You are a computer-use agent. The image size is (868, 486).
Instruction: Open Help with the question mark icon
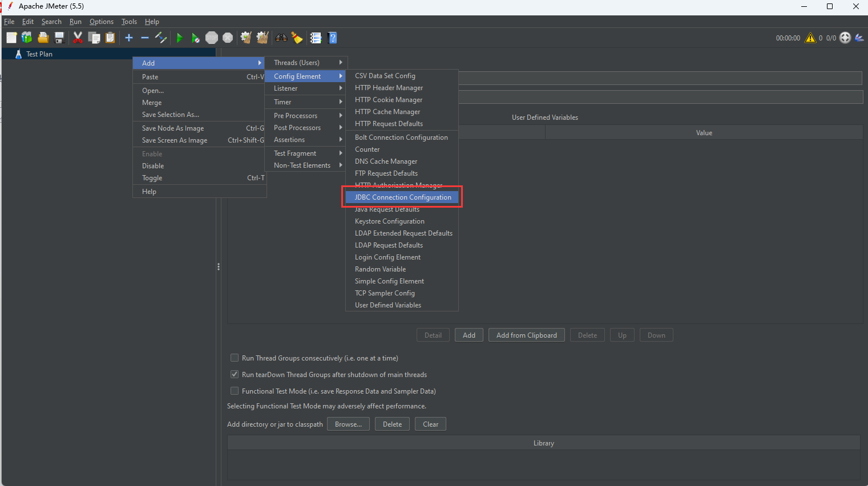333,38
